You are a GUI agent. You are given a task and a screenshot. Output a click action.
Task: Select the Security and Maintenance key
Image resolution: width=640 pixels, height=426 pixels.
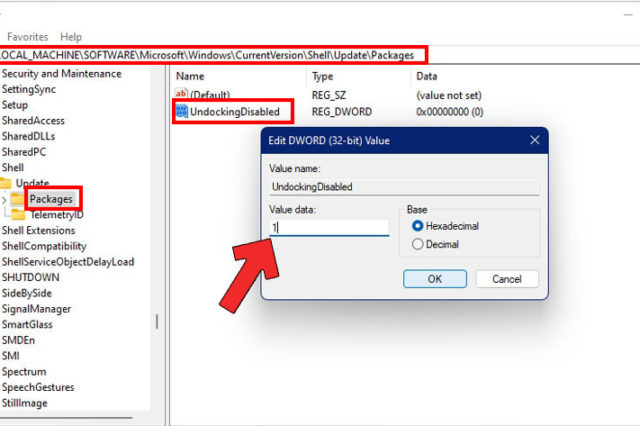[x=62, y=73]
